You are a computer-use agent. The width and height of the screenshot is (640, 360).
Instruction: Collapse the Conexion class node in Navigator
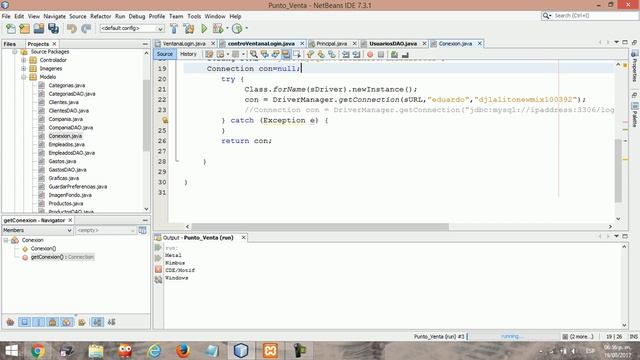pos(6,240)
